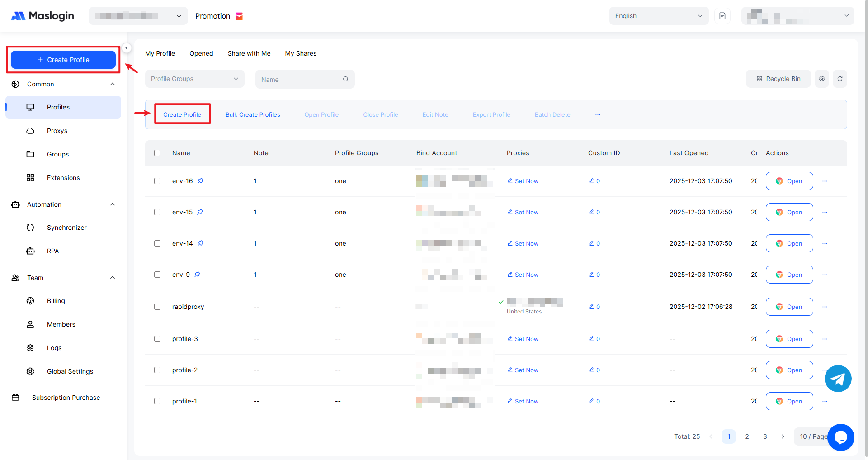
Task: Expand the English language selector
Action: point(658,16)
